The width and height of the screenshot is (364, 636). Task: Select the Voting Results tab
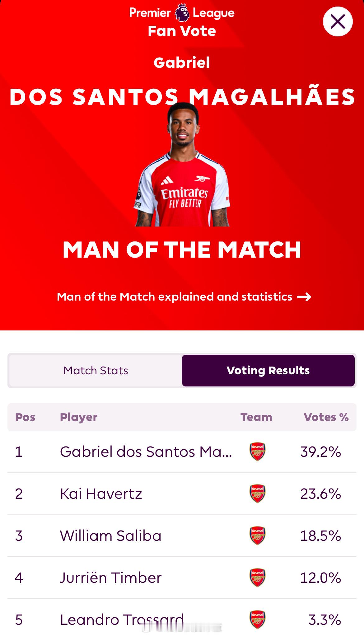click(x=268, y=371)
